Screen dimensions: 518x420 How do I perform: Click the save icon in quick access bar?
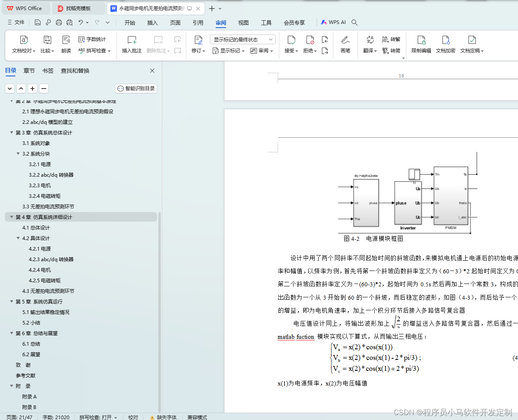[x=38, y=22]
